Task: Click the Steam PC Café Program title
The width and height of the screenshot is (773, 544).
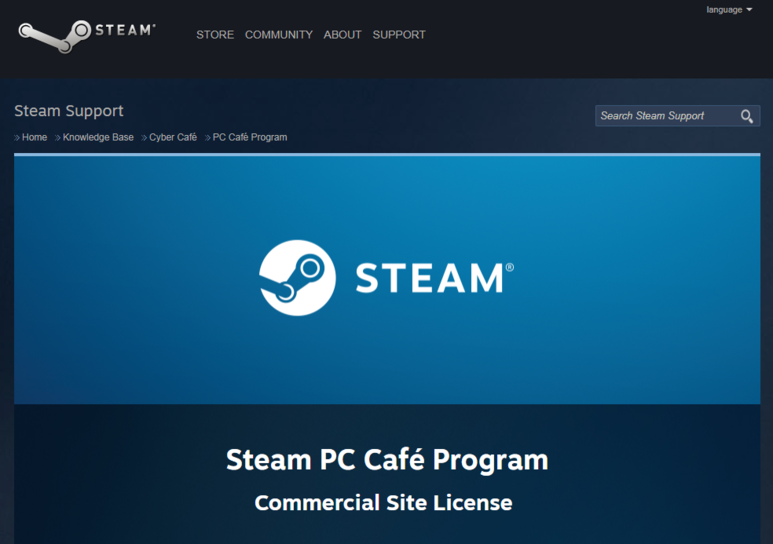Action: point(387,460)
